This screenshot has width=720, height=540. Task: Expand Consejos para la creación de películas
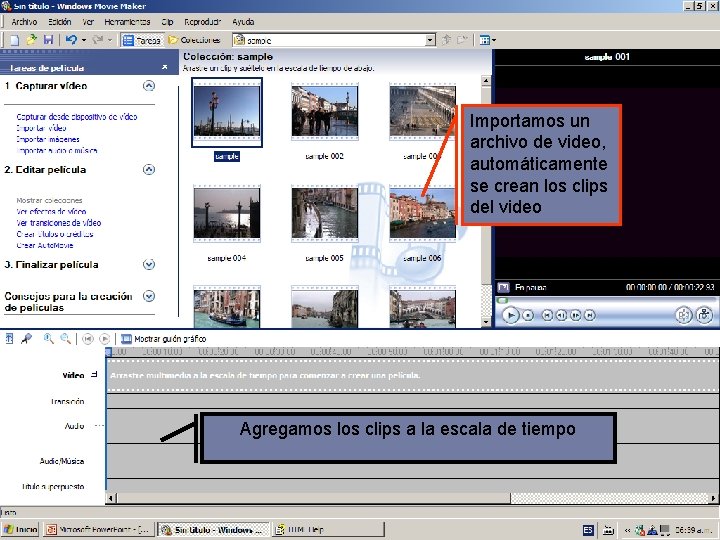149,296
